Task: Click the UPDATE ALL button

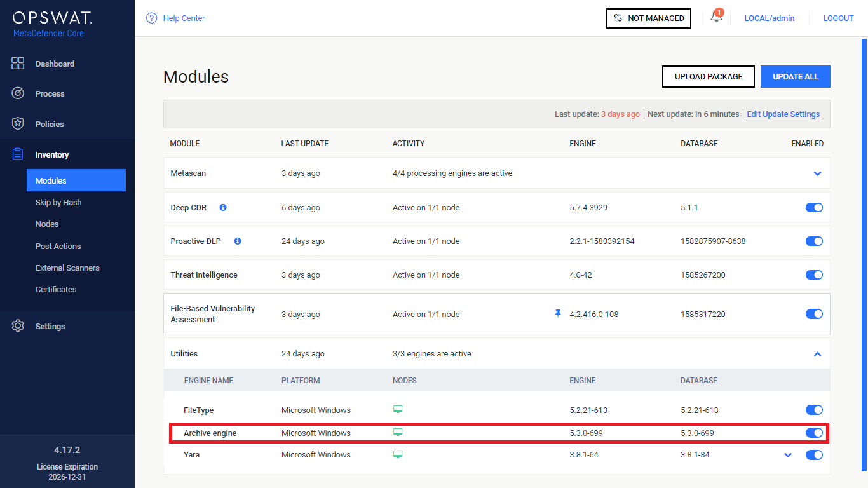Action: tap(796, 76)
